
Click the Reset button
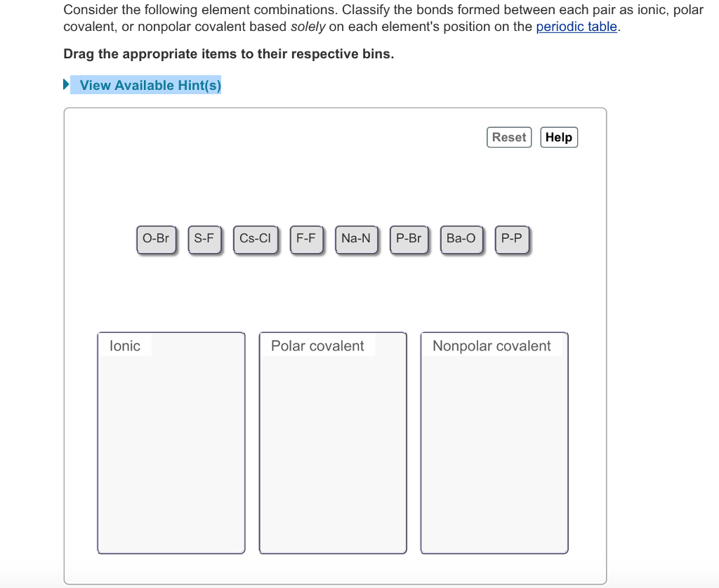pyautogui.click(x=509, y=137)
